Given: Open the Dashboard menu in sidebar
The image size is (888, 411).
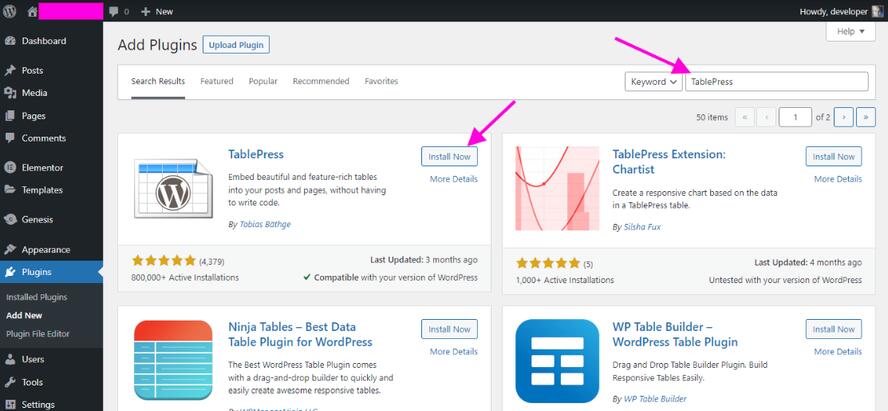Looking at the screenshot, I should point(43,41).
